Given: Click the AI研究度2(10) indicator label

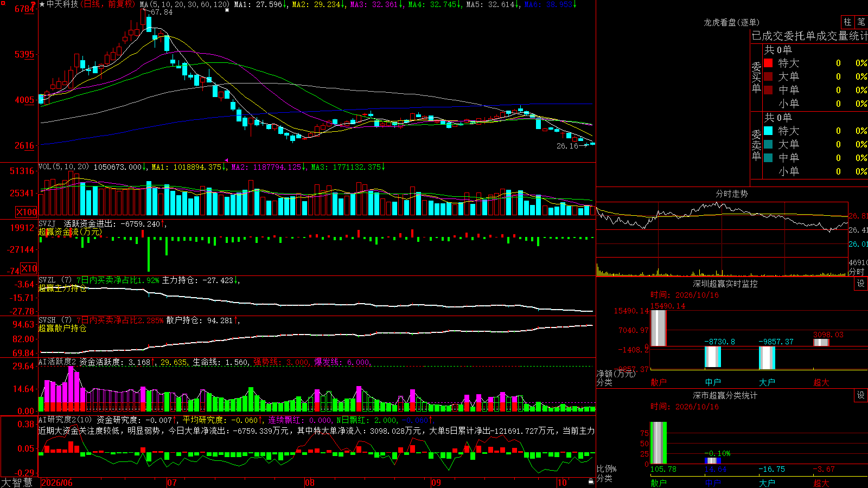Looking at the screenshot, I should click(x=65, y=420).
